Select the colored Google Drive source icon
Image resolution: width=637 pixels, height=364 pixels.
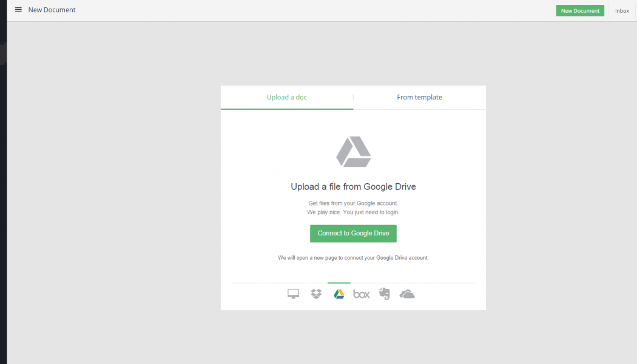point(339,294)
